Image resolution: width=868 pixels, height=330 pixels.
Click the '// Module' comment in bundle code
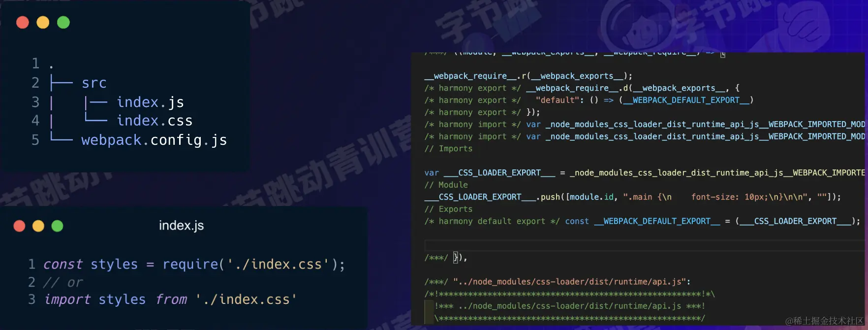(x=446, y=185)
